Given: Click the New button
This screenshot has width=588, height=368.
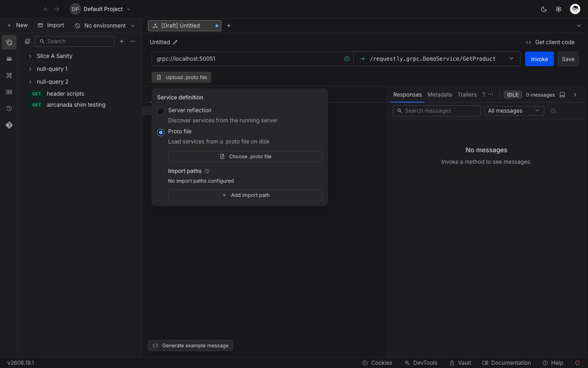Looking at the screenshot, I should click(17, 26).
